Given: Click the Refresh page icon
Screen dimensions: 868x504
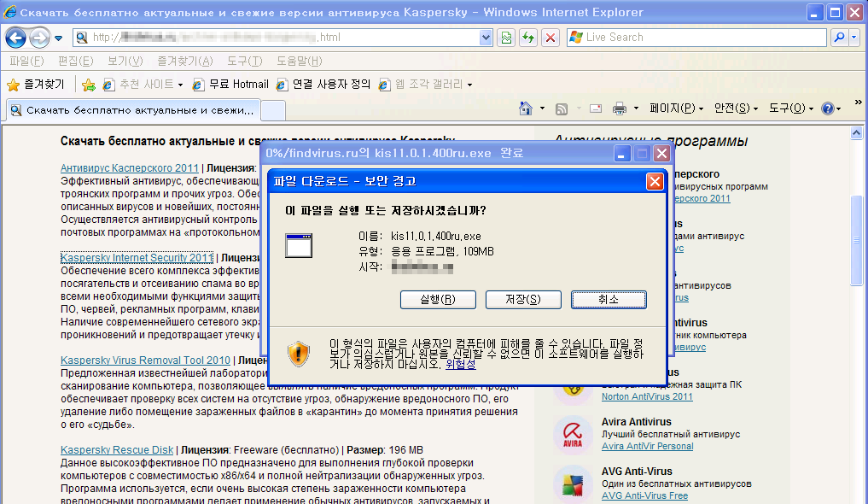Looking at the screenshot, I should point(528,38).
